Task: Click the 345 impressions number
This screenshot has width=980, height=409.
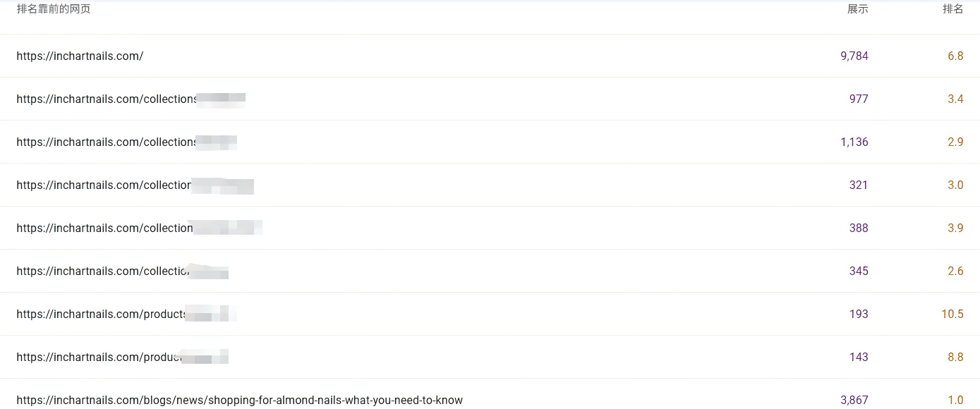Action: click(859, 271)
